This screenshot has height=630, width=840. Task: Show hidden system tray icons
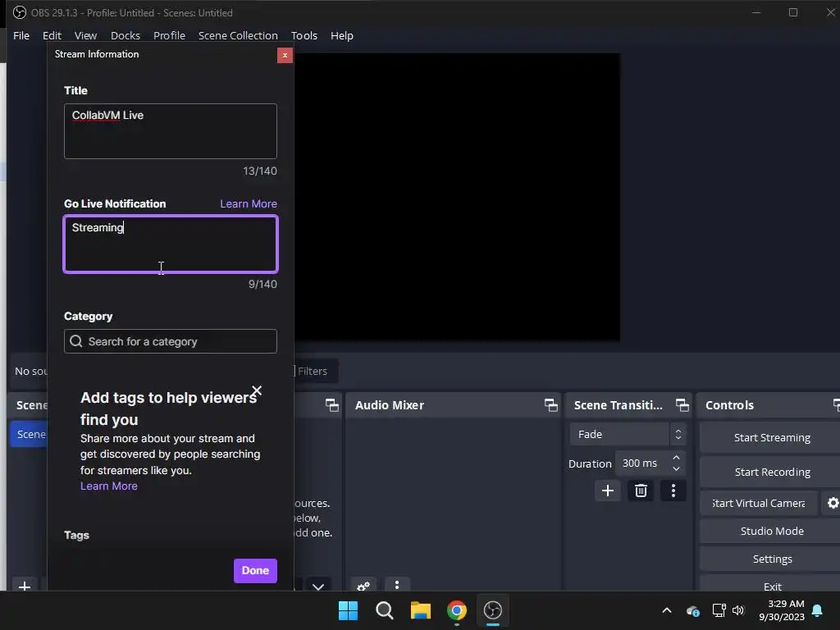[667, 610]
